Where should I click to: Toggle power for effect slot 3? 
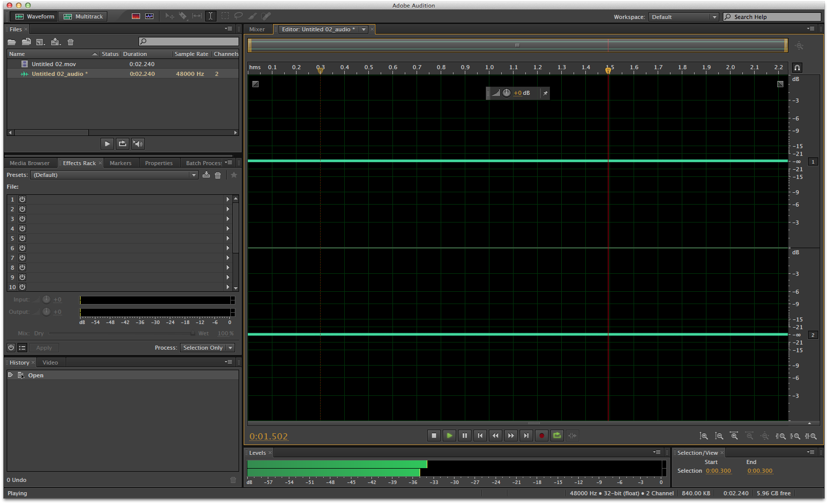point(22,218)
